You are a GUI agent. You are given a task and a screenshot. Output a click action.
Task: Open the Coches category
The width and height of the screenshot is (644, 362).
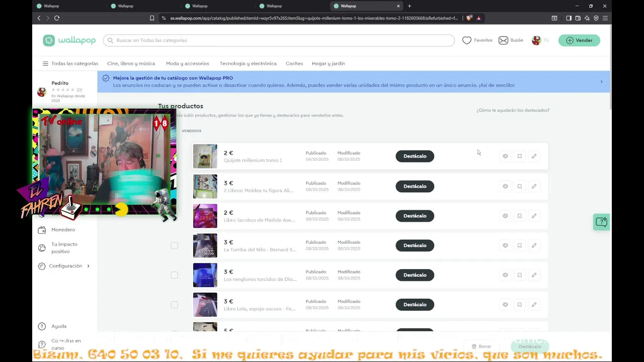click(x=294, y=64)
